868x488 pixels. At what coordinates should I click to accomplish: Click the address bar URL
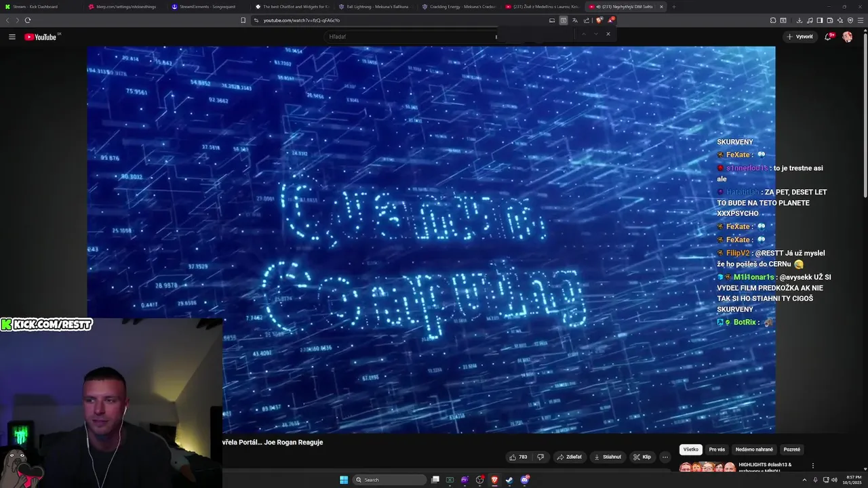point(301,20)
